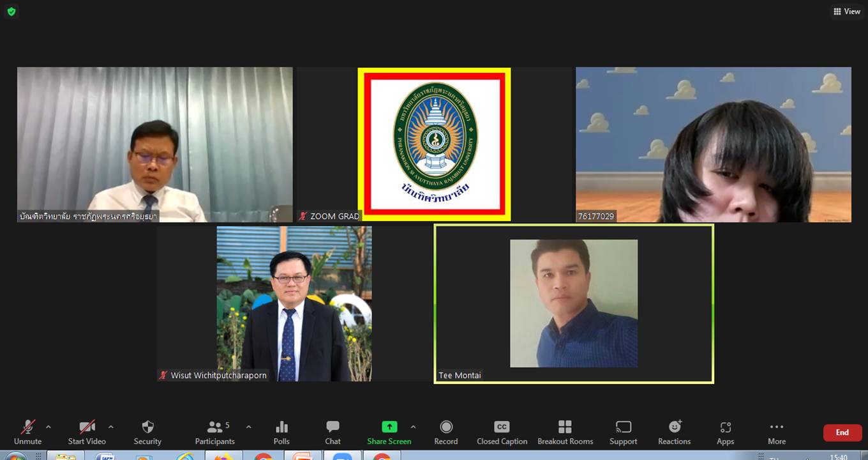868x460 pixels.
Task: Open the Apps icon
Action: [725, 432]
